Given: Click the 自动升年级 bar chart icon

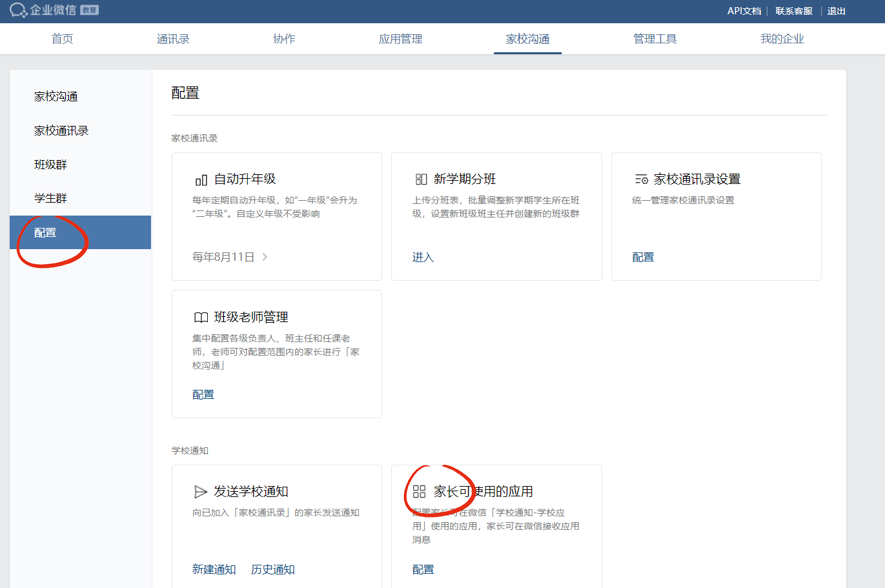Looking at the screenshot, I should point(201,179).
